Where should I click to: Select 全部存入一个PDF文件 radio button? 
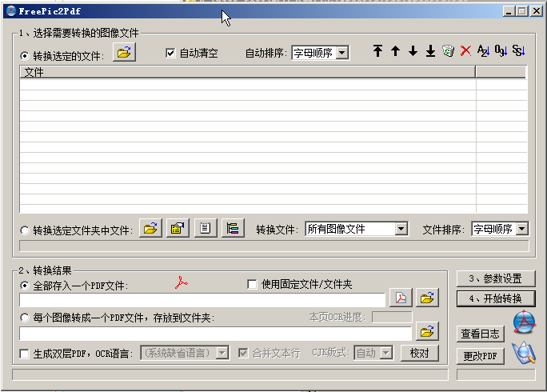coord(25,286)
